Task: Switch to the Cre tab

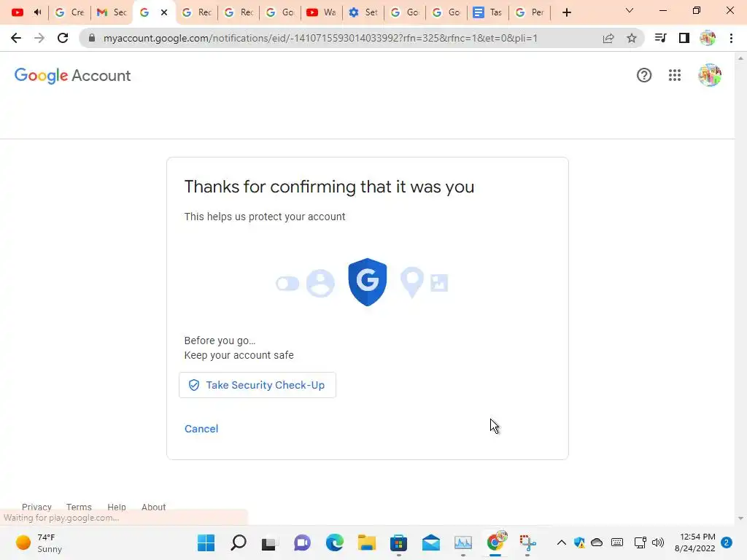Action: pyautogui.click(x=70, y=12)
